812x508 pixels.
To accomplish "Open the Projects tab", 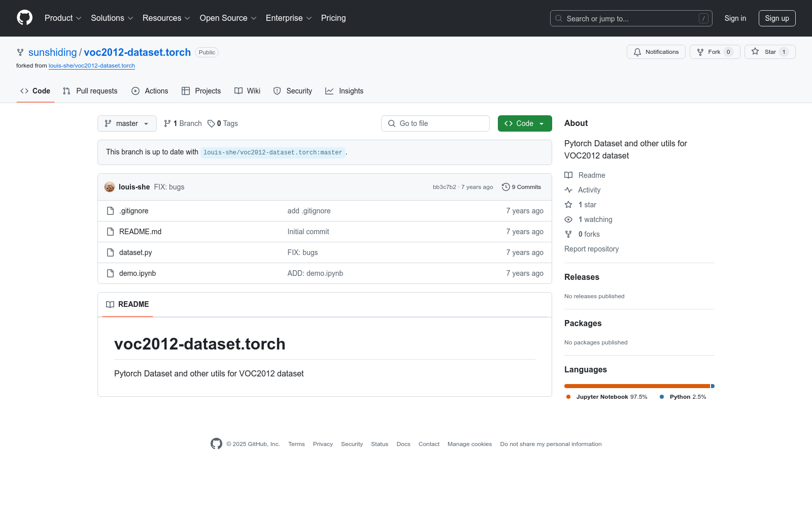I will click(201, 91).
